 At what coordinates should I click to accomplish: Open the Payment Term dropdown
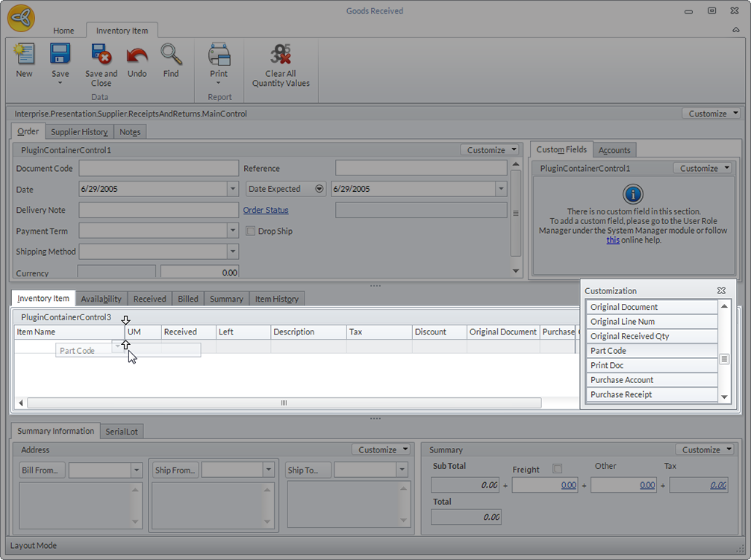[233, 231]
